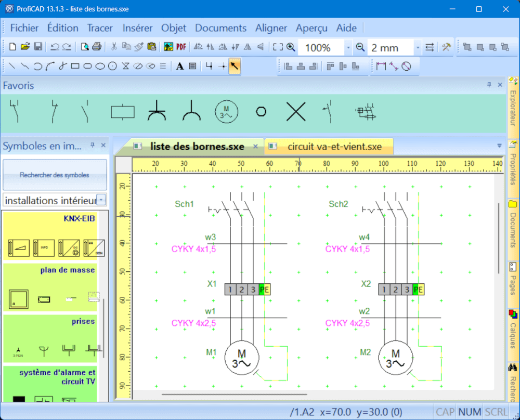Select terminal strip X2 PE terminal
The height and width of the screenshot is (420, 520).
(418, 290)
